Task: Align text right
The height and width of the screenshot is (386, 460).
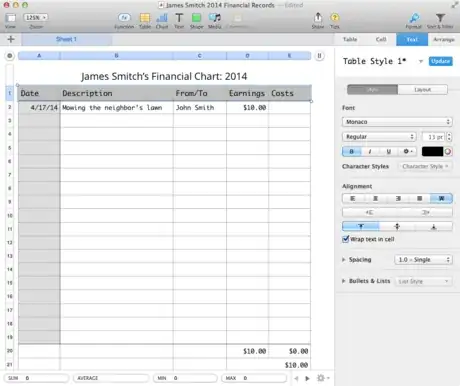Action: [398, 199]
